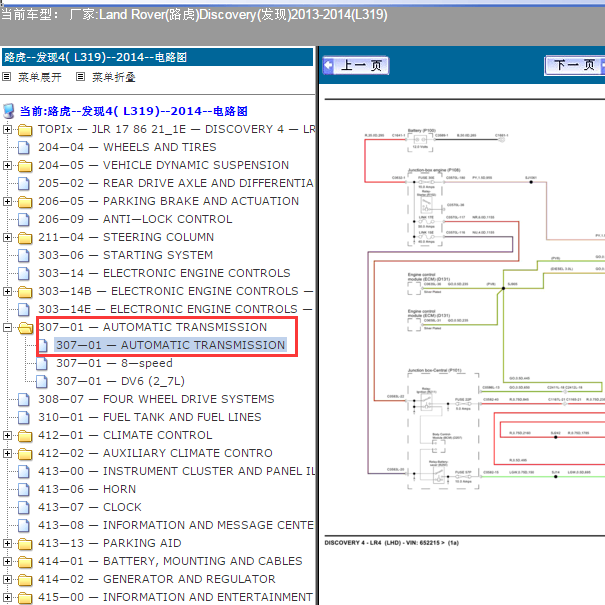Image resolution: width=605 pixels, height=605 pixels.
Task: Click the 菜单展开 list icon
Action: point(7,77)
